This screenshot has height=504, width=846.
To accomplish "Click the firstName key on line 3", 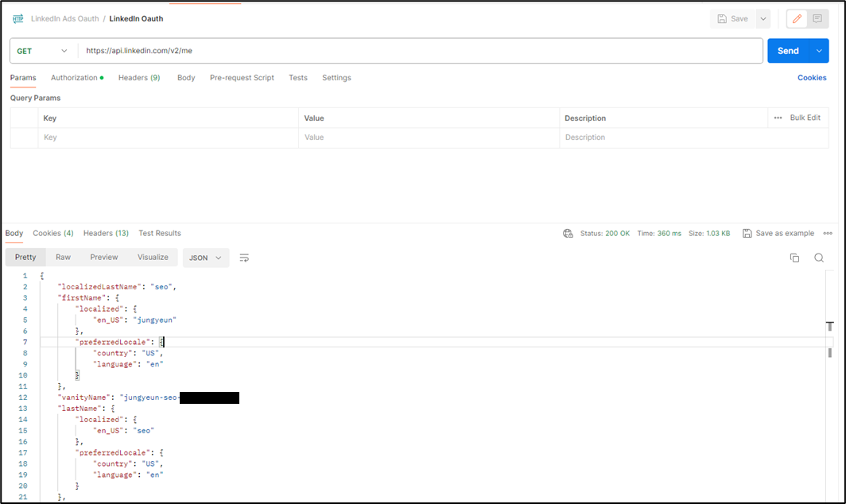I will coord(80,298).
